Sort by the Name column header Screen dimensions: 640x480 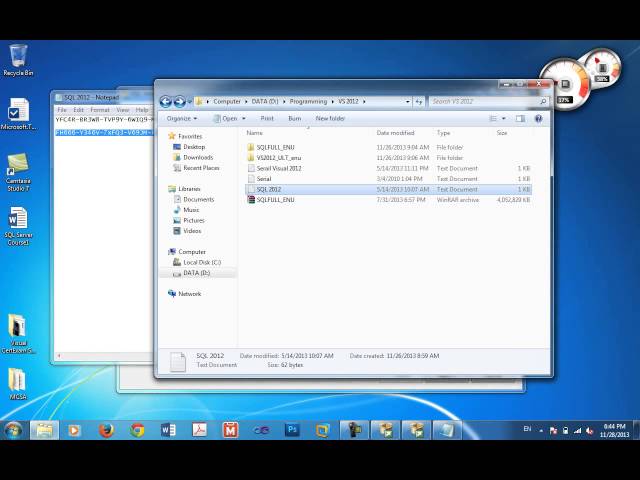[x=254, y=133]
